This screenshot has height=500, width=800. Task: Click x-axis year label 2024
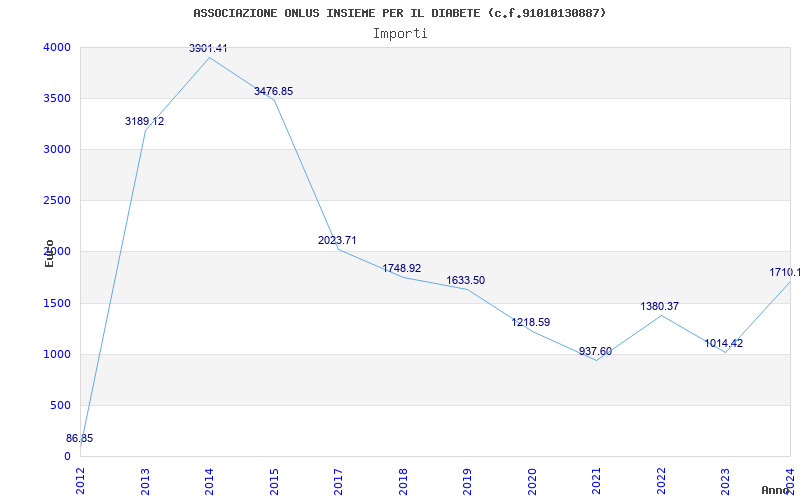click(x=790, y=481)
